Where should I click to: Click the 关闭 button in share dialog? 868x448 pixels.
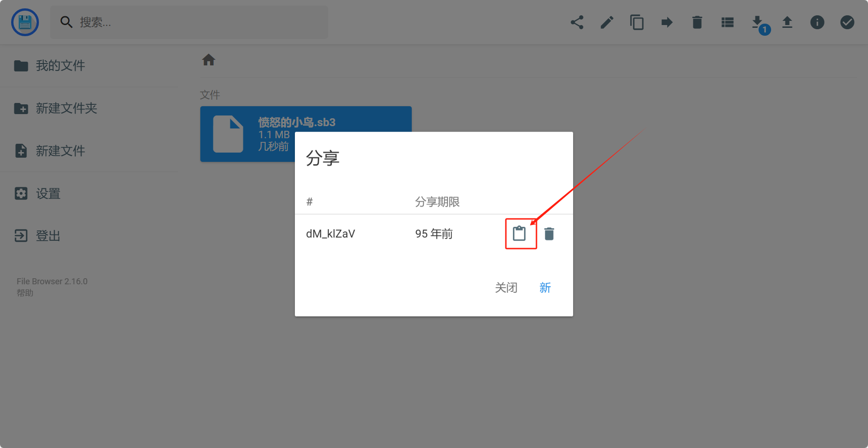[x=506, y=288]
